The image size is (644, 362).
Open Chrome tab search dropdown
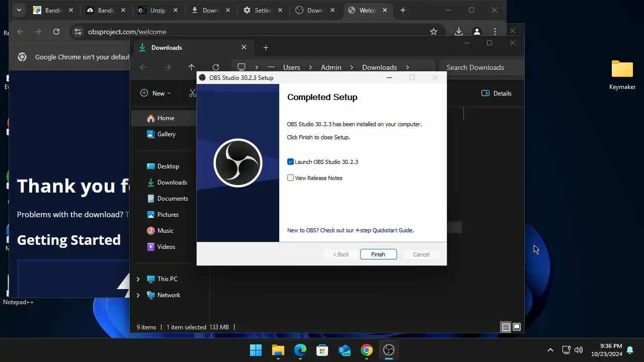point(19,10)
